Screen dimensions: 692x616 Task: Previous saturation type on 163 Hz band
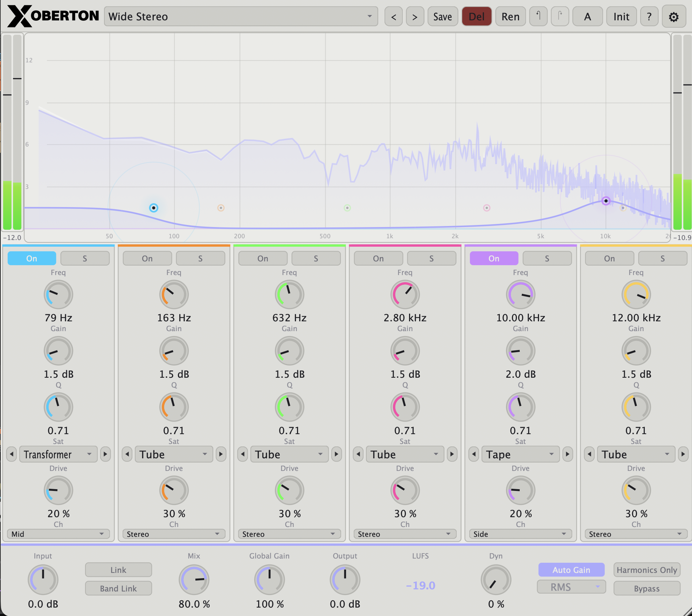(127, 454)
